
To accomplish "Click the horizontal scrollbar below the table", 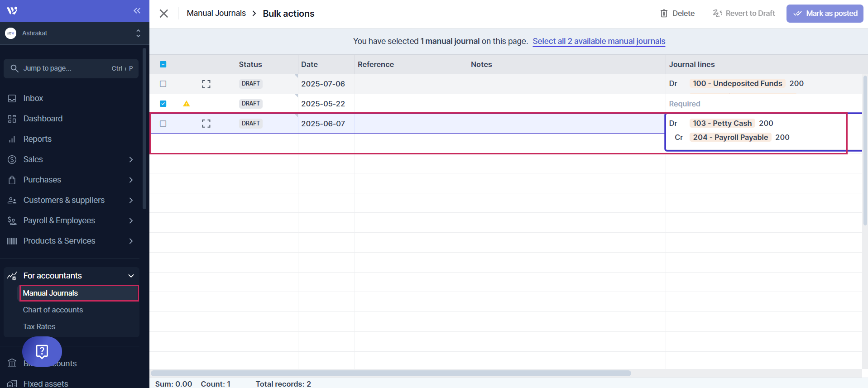I will click(x=390, y=373).
